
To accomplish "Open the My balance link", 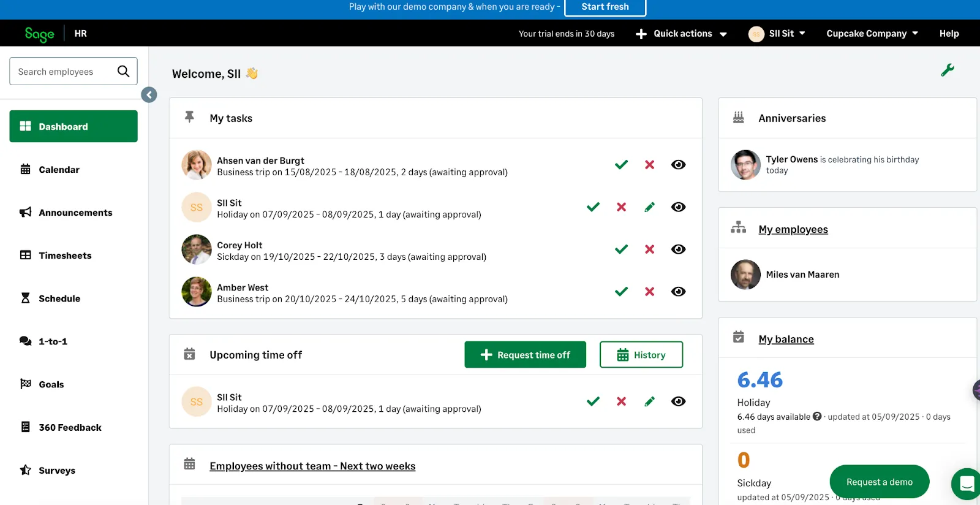I will [786, 339].
